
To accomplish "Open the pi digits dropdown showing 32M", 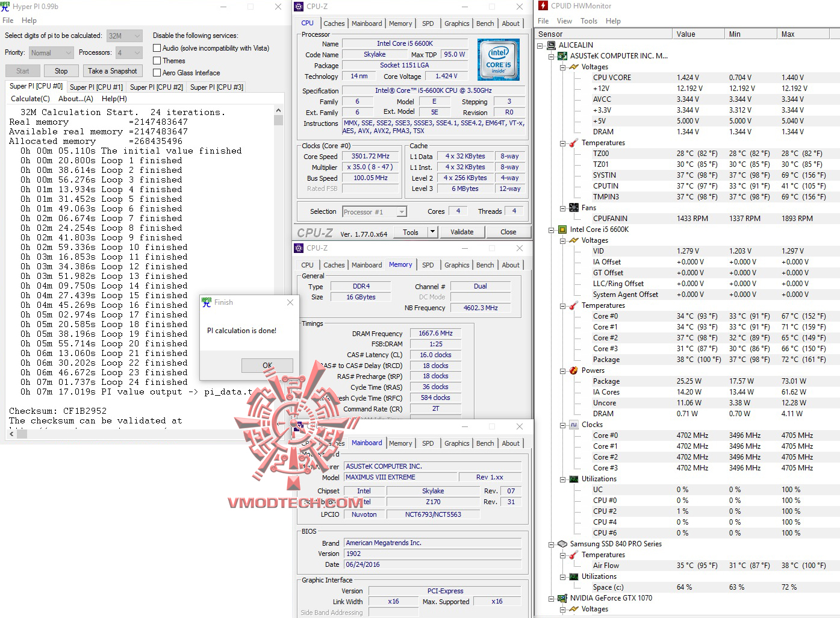I will [x=125, y=36].
